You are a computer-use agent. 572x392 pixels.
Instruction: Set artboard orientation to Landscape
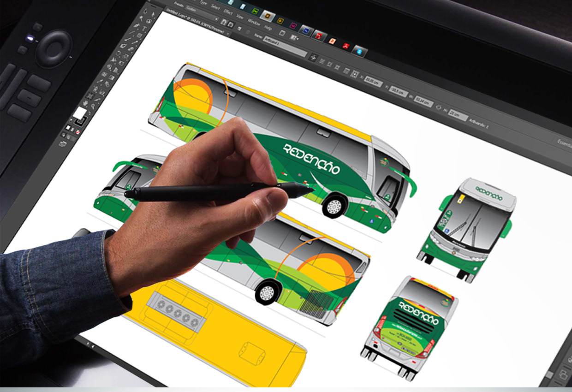click(x=231, y=24)
